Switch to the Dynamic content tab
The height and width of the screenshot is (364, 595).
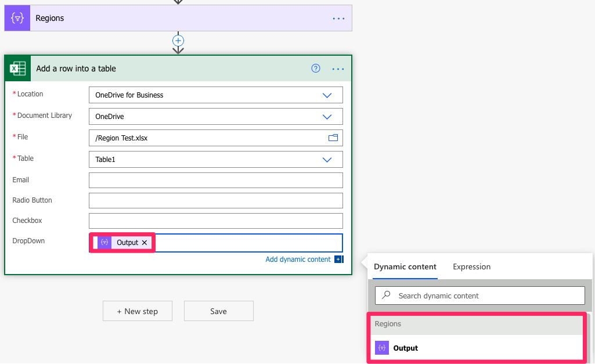click(x=405, y=266)
